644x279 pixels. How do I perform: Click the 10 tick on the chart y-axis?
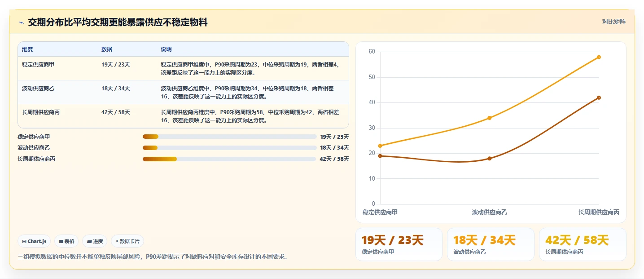coord(372,179)
